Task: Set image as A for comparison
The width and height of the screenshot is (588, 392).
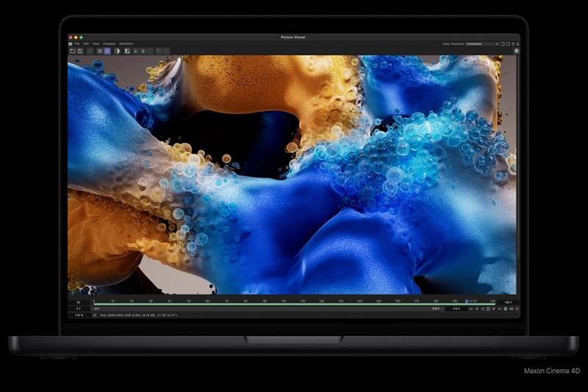Action: [x=135, y=51]
